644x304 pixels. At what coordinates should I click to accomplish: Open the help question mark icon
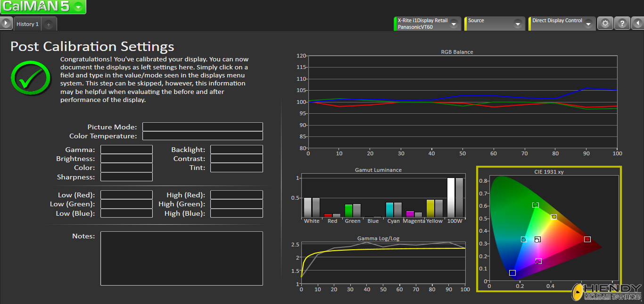[x=622, y=24]
